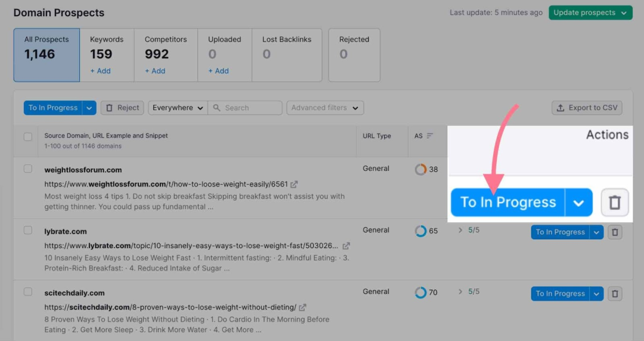644x341 pixels.
Task: Delete the lybrate.com prospect via trash icon
Action: coord(615,232)
